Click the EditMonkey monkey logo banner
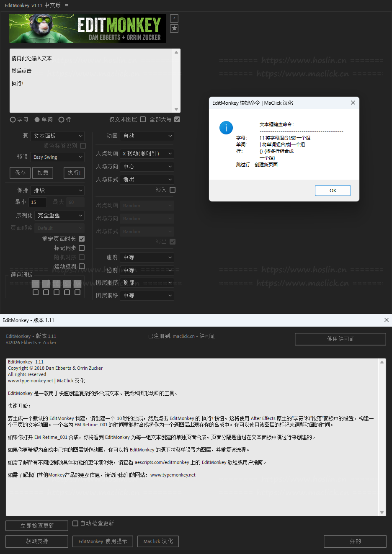The width and height of the screenshot is (392, 554). [88, 28]
